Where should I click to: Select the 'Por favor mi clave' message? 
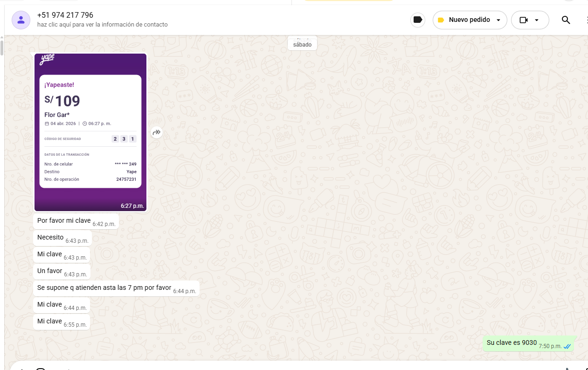(64, 220)
